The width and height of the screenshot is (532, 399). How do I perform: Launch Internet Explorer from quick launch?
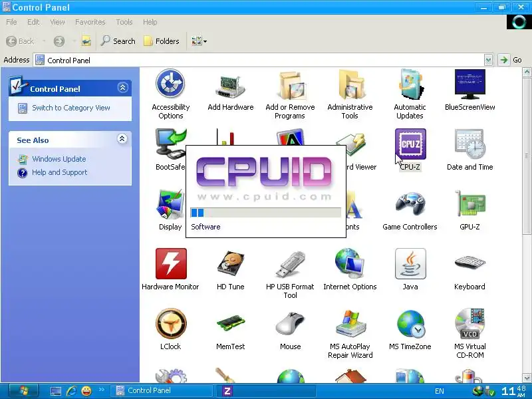pyautogui.click(x=72, y=391)
